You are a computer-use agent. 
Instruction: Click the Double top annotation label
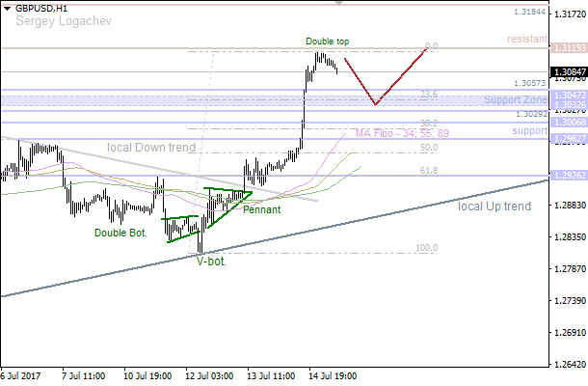(328, 41)
